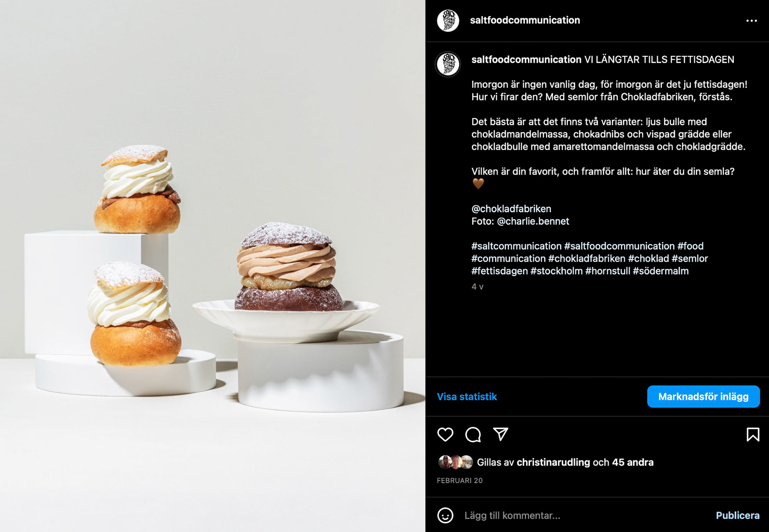This screenshot has width=769, height=532.
Task: Open the @charlie.bennet photographer mention
Action: (533, 221)
